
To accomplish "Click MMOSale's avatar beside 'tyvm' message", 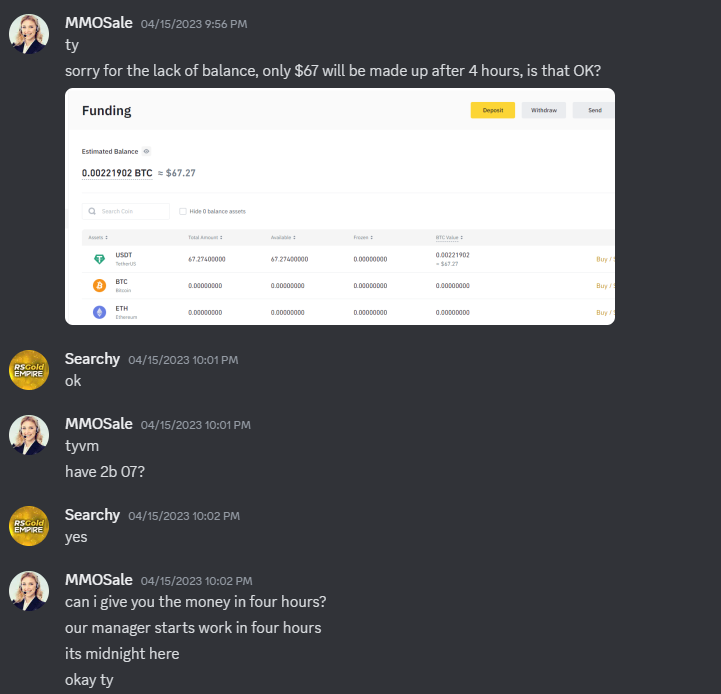I will (x=29, y=435).
